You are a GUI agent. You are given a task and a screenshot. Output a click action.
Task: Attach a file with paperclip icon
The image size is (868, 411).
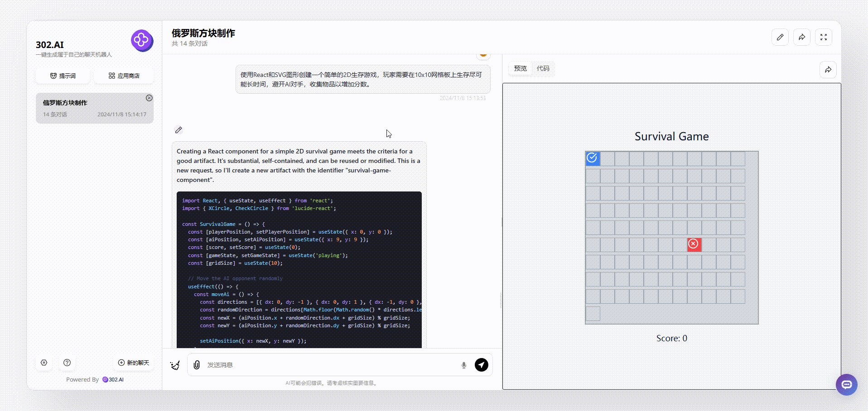coord(197,365)
